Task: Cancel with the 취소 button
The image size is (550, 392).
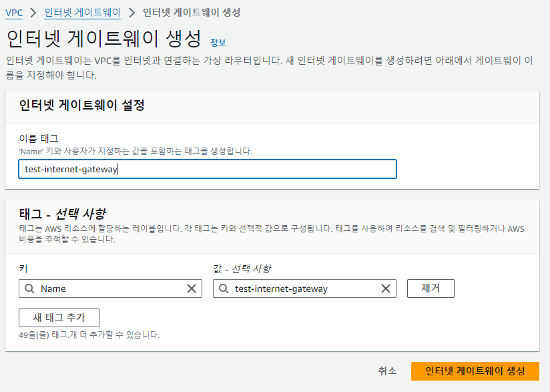Action: pyautogui.click(x=387, y=371)
